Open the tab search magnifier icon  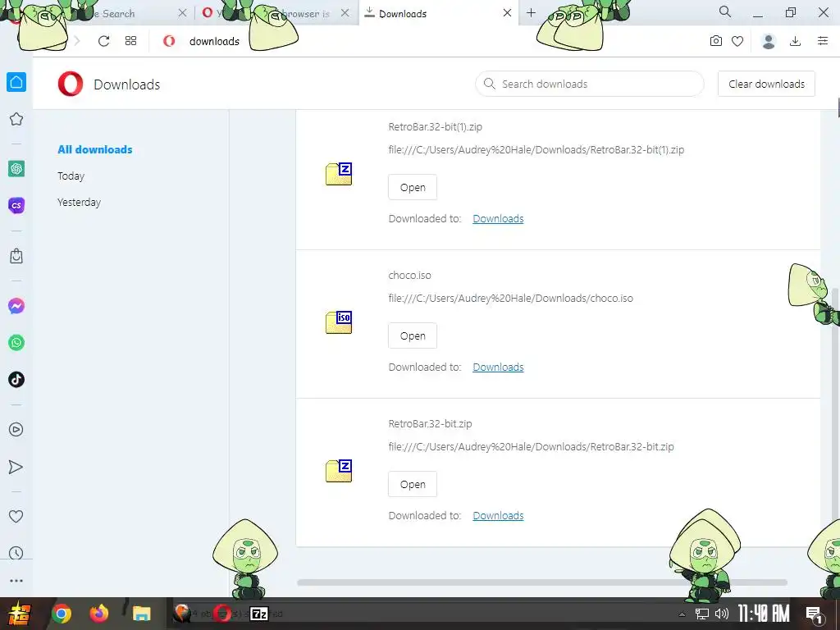point(725,11)
